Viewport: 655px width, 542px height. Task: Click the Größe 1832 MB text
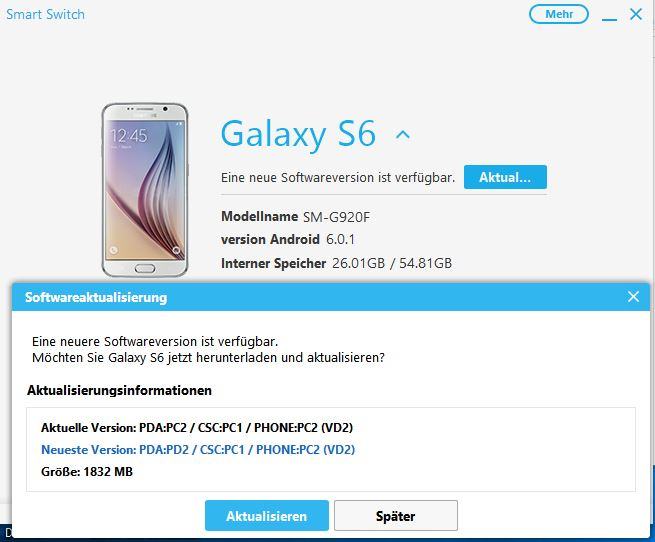[x=87, y=472]
